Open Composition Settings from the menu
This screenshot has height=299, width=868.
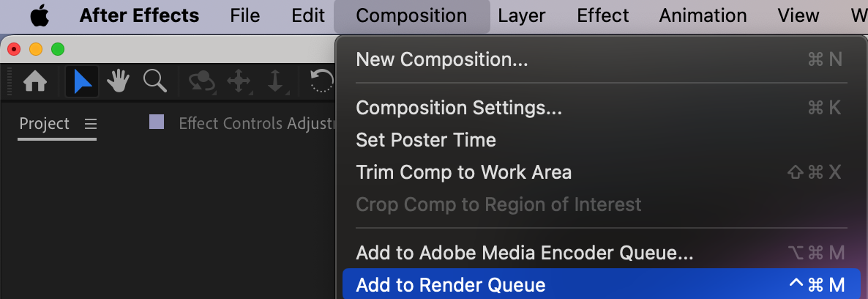coord(459,108)
